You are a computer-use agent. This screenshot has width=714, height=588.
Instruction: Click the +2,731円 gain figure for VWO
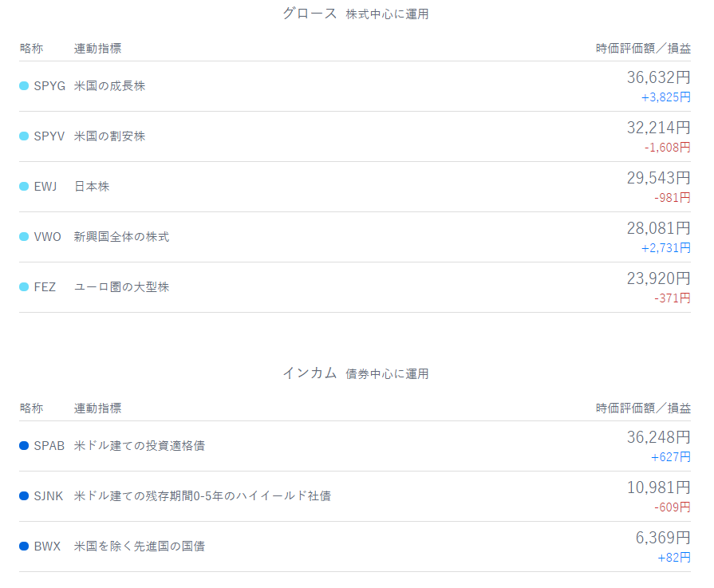[x=665, y=248]
